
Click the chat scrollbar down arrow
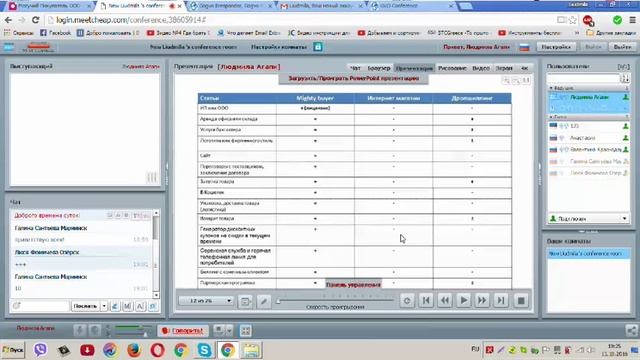pyautogui.click(x=156, y=295)
